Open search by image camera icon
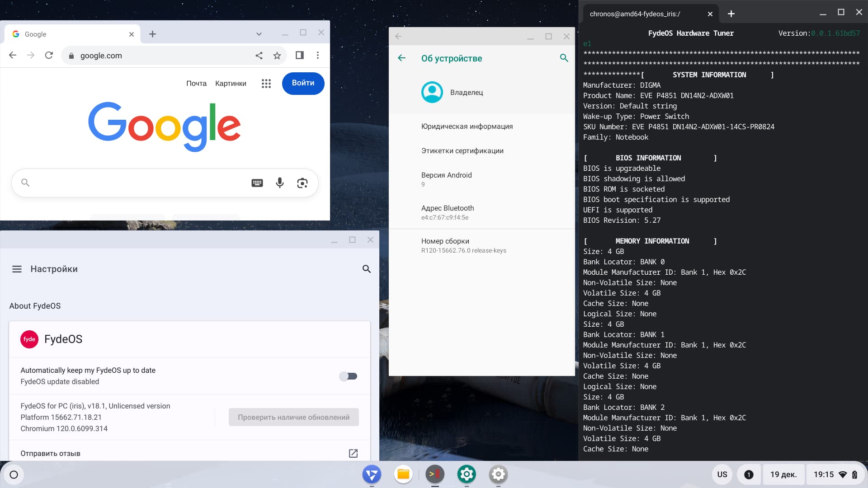The image size is (868, 488). click(302, 183)
